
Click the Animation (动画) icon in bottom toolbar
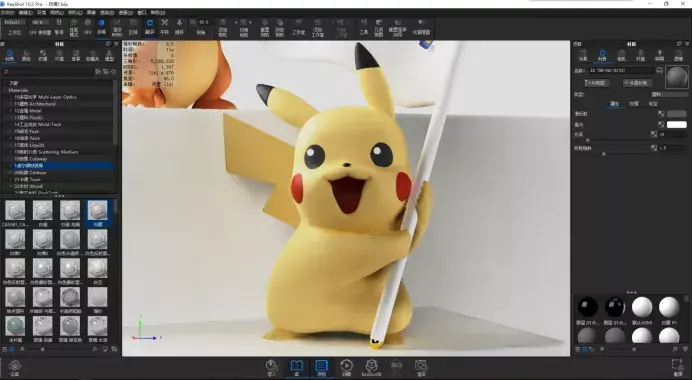(x=346, y=368)
